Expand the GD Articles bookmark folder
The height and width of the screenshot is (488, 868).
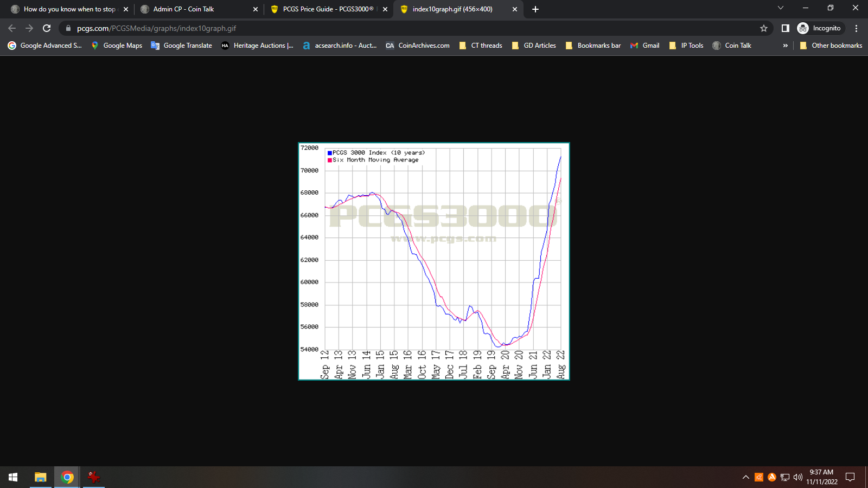[534, 46]
